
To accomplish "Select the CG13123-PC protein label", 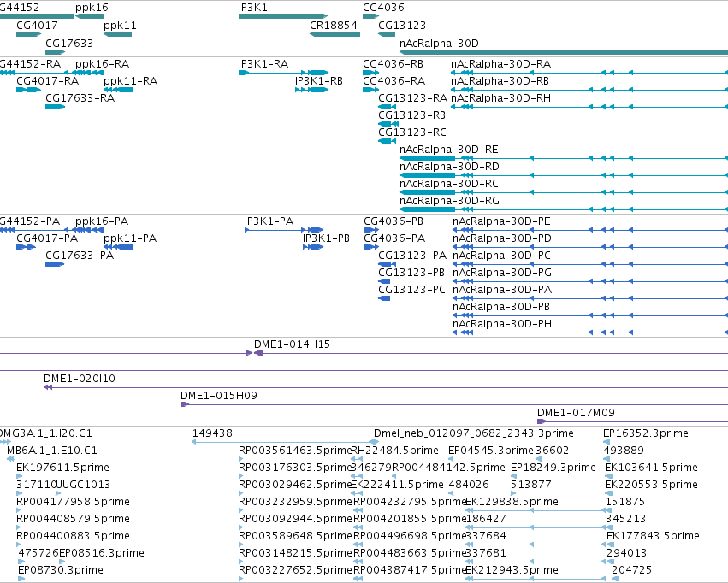I will pos(411,290).
